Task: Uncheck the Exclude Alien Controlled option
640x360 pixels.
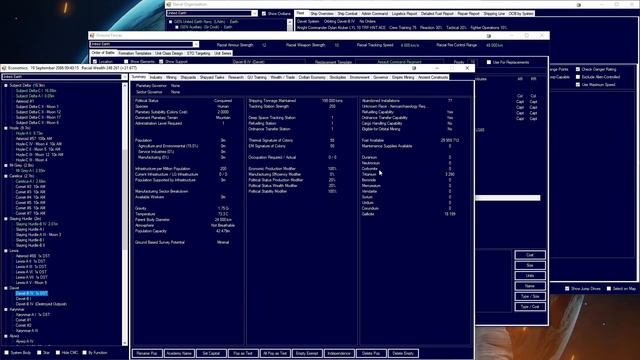Action: tap(578, 77)
